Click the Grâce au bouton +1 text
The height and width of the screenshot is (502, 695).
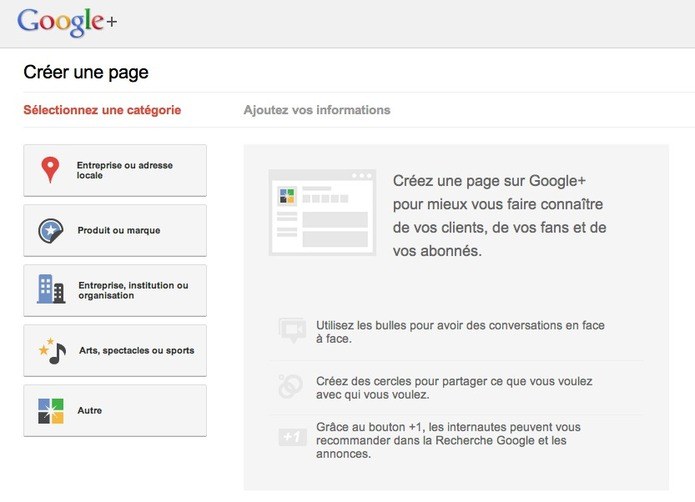coord(448,440)
